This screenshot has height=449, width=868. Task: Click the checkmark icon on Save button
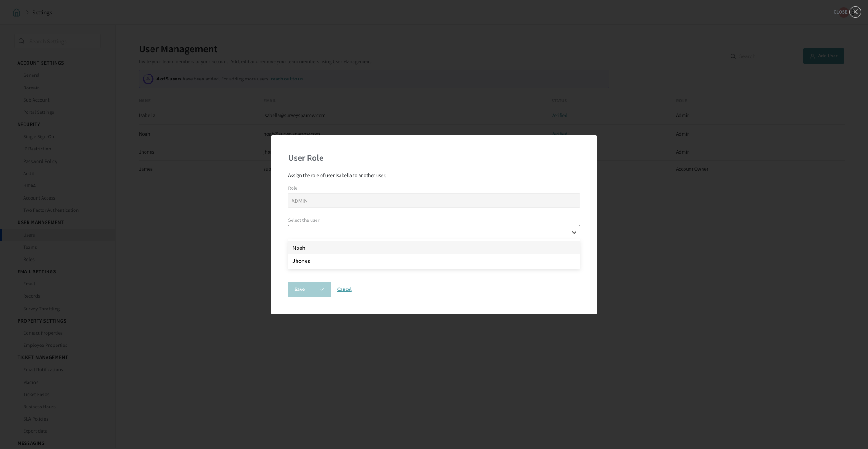pos(322,290)
